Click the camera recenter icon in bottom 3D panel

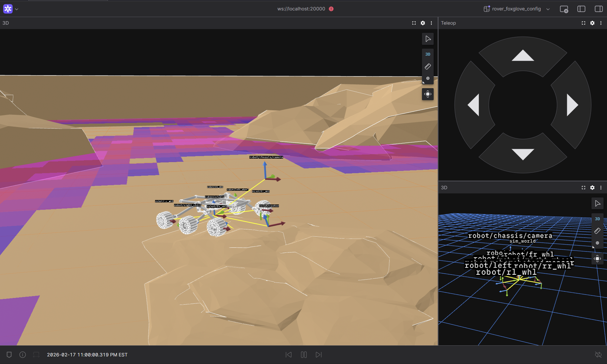tap(598, 258)
